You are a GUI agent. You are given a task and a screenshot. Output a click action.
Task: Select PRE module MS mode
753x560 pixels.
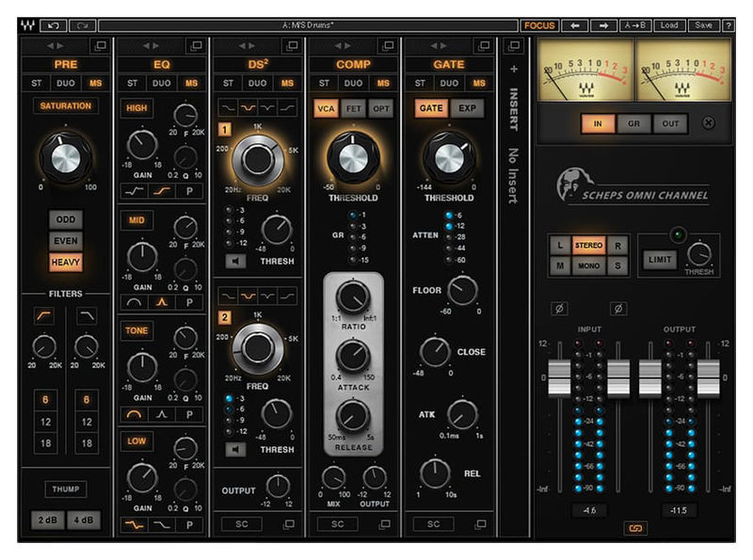coord(96,83)
